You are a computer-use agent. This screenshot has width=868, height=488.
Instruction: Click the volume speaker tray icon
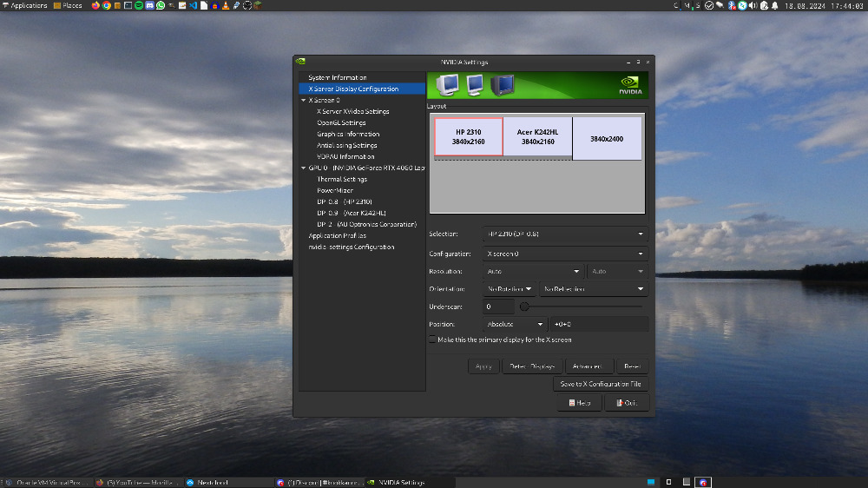point(753,5)
